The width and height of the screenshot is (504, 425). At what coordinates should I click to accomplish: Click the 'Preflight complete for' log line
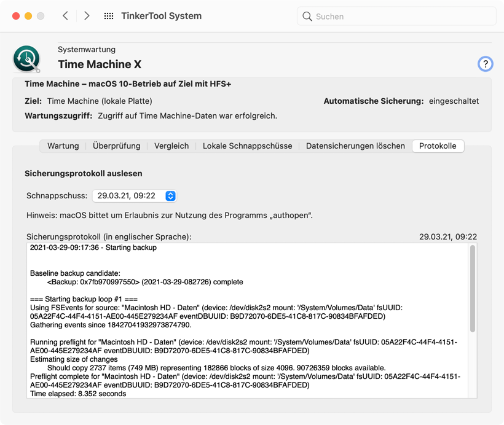click(245, 381)
